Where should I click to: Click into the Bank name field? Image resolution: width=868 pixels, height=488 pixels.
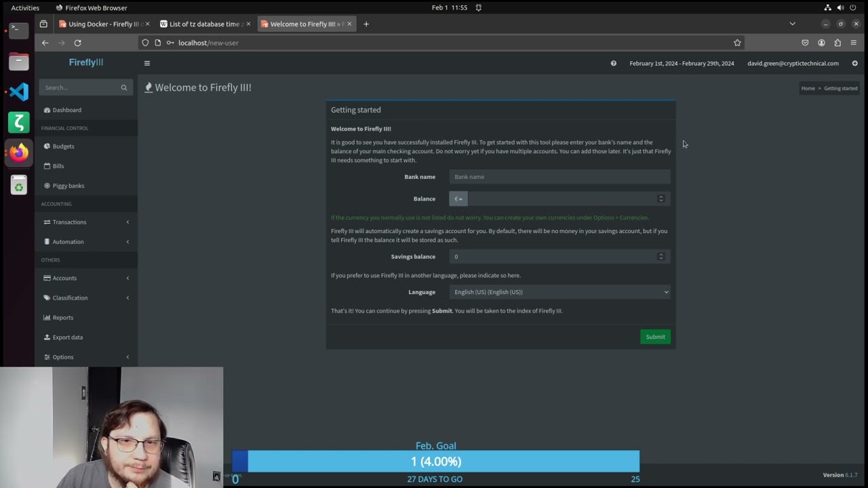click(x=559, y=177)
